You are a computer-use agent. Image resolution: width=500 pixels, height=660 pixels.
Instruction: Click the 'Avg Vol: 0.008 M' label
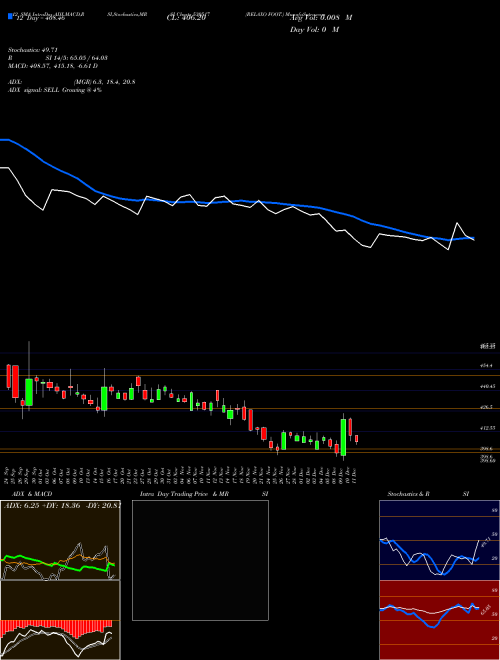[321, 18]
